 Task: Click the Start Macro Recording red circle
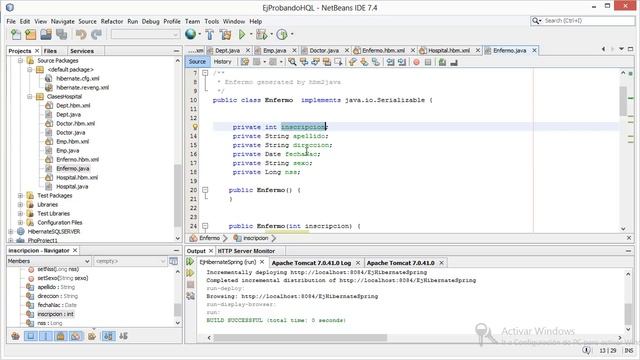pos(416,62)
